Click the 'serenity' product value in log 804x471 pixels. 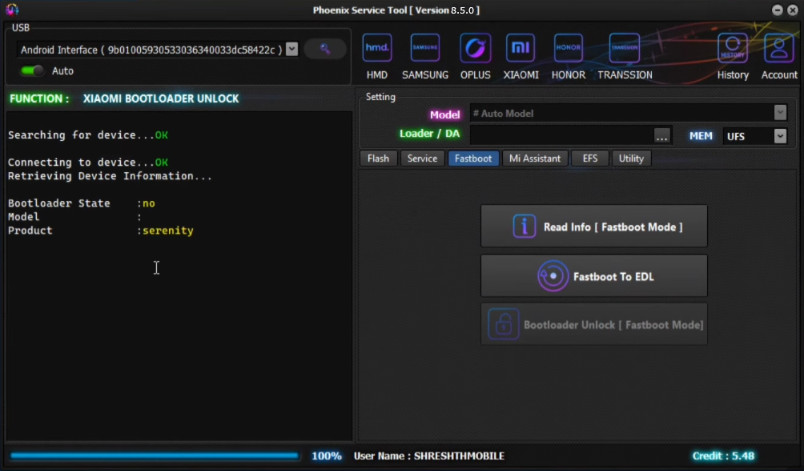click(168, 231)
